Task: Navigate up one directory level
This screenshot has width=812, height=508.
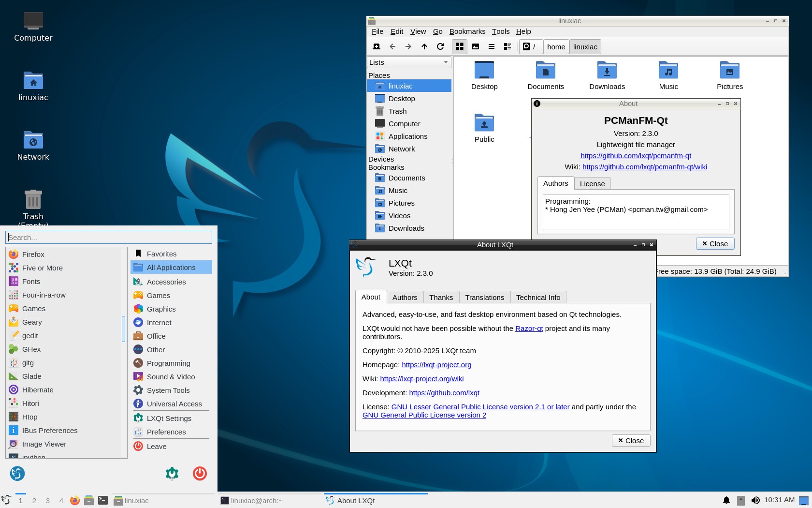Action: click(x=424, y=46)
